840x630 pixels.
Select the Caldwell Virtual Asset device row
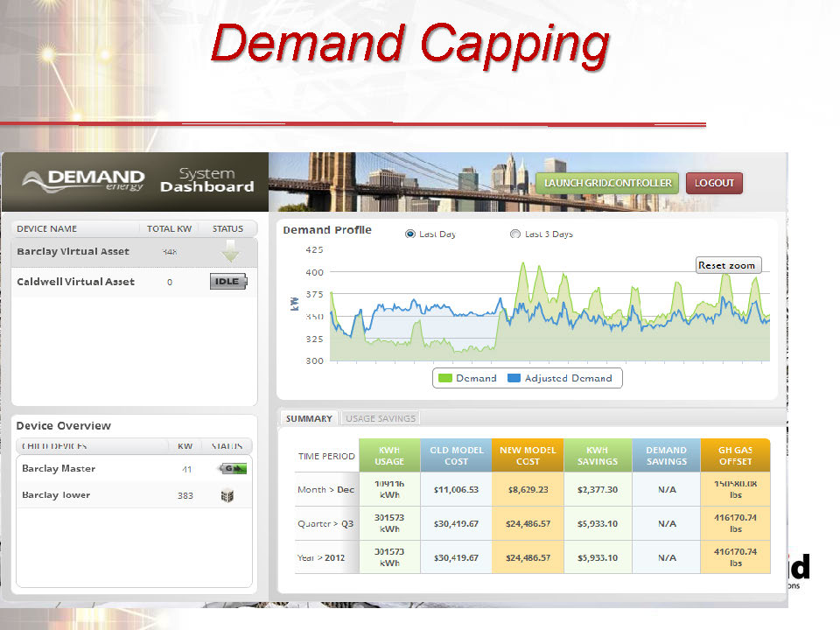point(76,282)
